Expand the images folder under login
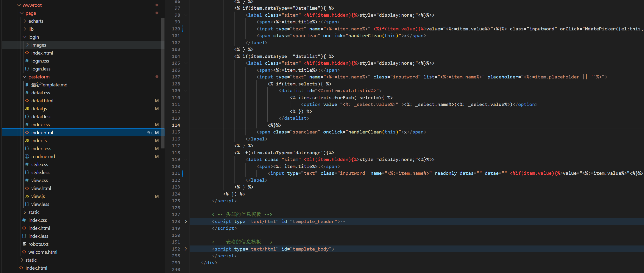The height and width of the screenshot is (273, 644). [x=27, y=45]
